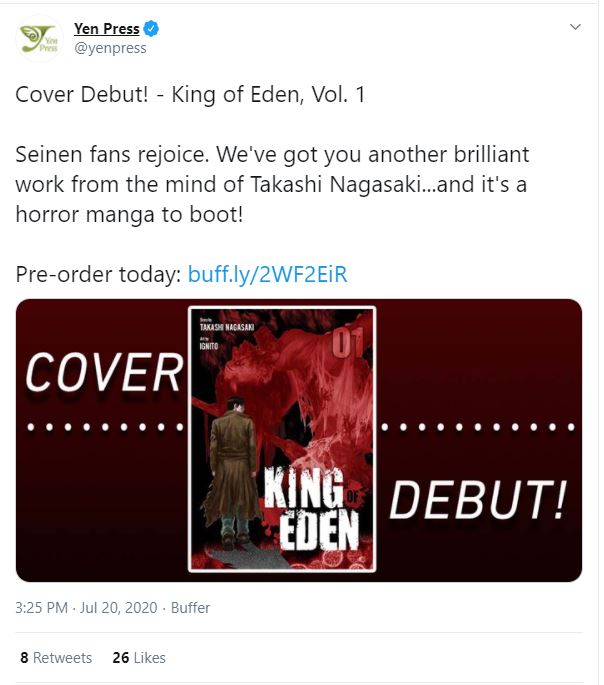Open the buff.ly/2WF2EiR pre-order link
The height and width of the screenshot is (685, 604).
[x=267, y=274]
